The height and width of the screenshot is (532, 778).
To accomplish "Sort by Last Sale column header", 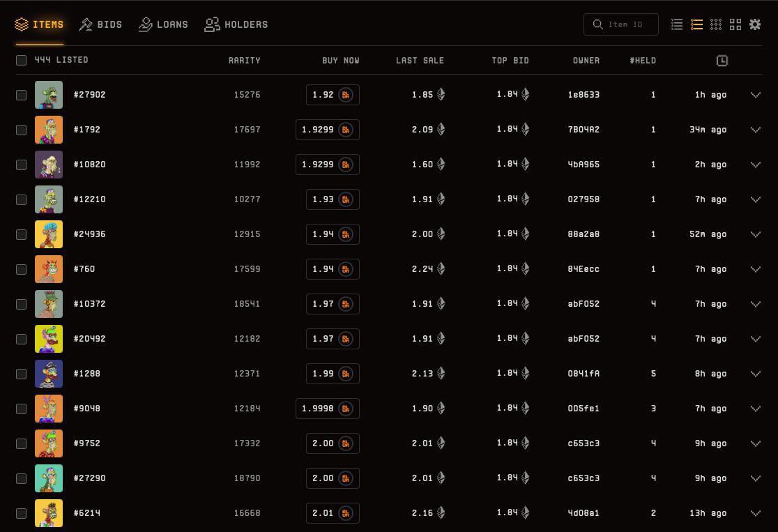I will 420,61.
